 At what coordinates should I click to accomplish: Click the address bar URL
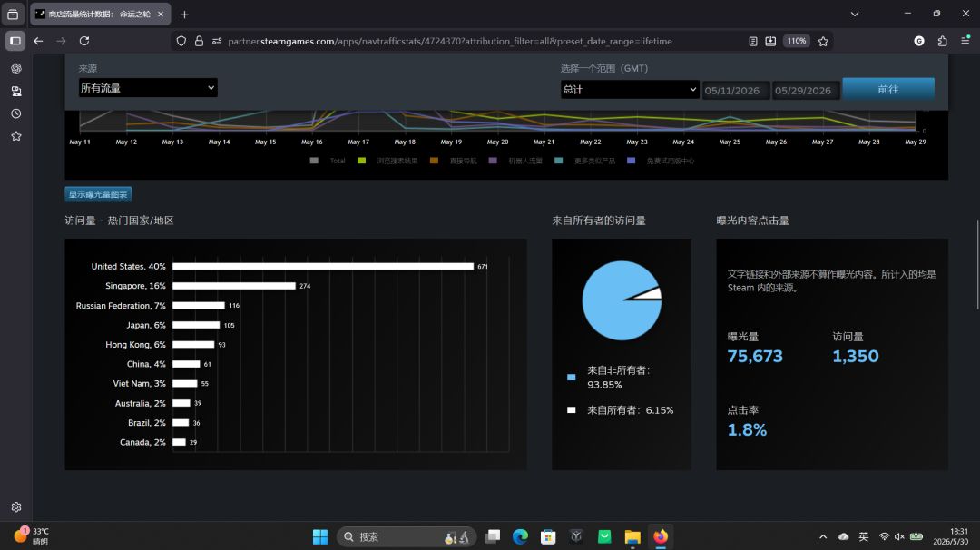pos(450,41)
